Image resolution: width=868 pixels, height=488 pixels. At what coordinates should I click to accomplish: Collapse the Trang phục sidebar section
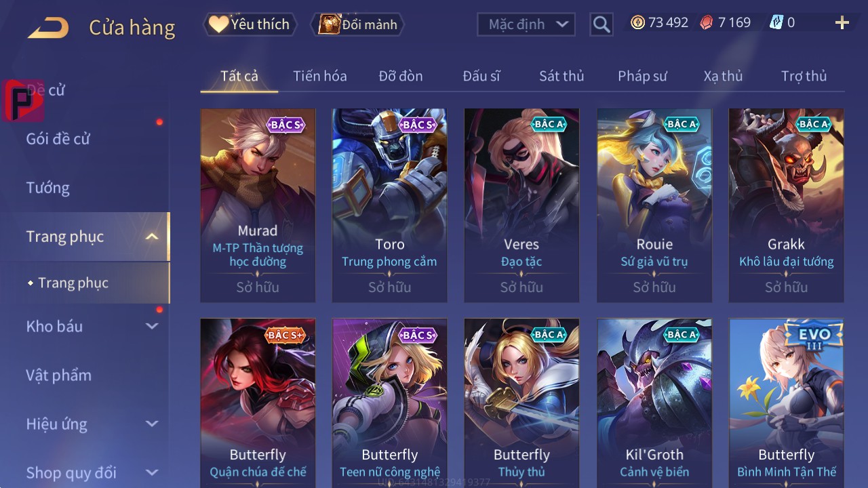pos(152,237)
